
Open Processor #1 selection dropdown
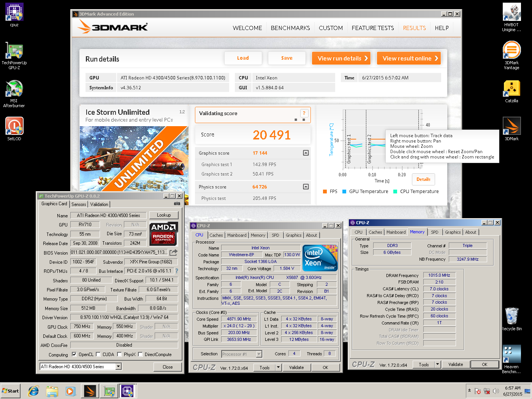click(x=259, y=354)
